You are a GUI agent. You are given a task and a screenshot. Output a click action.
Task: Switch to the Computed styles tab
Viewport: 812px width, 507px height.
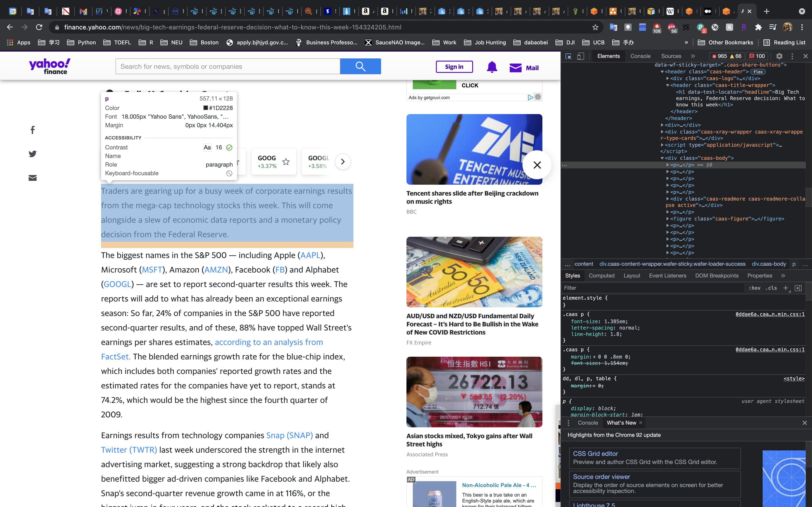pyautogui.click(x=601, y=276)
